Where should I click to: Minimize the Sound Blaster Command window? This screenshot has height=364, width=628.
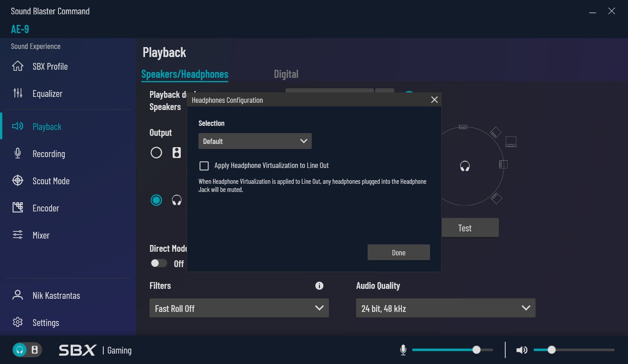click(x=593, y=12)
